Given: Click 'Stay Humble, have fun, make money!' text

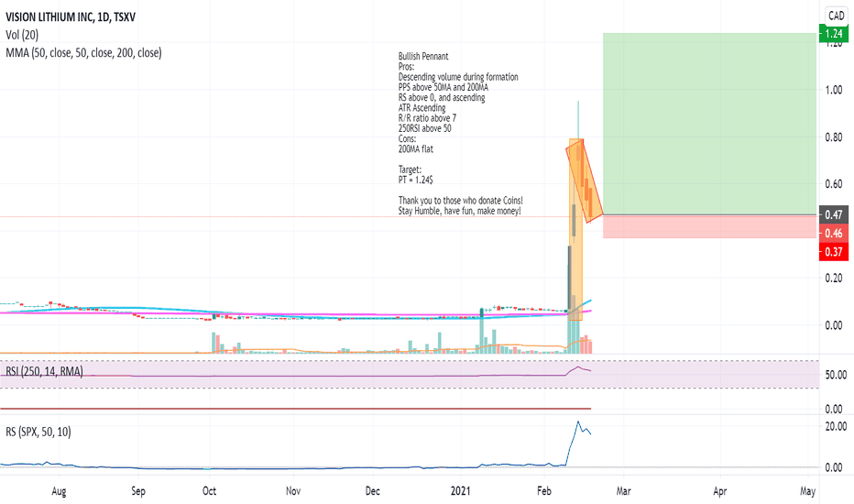Looking at the screenshot, I should click(459, 211).
